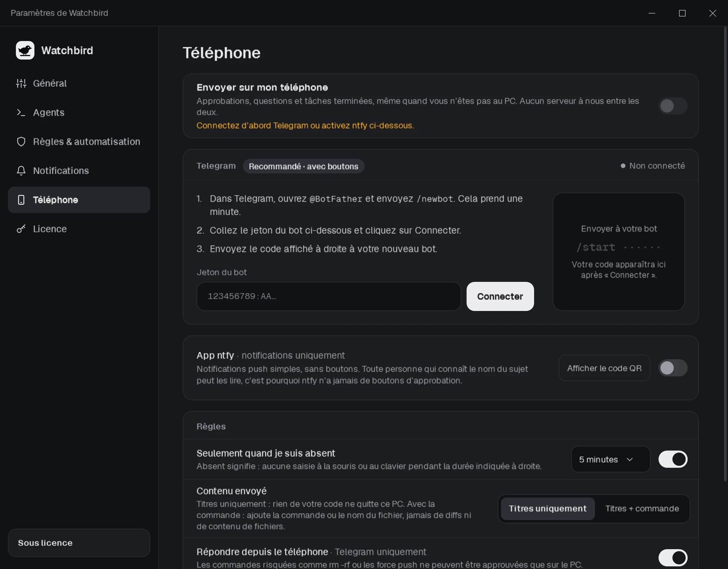Click the orange Connectez d'abord Telegram warning
The image size is (728, 569).
pos(305,125)
